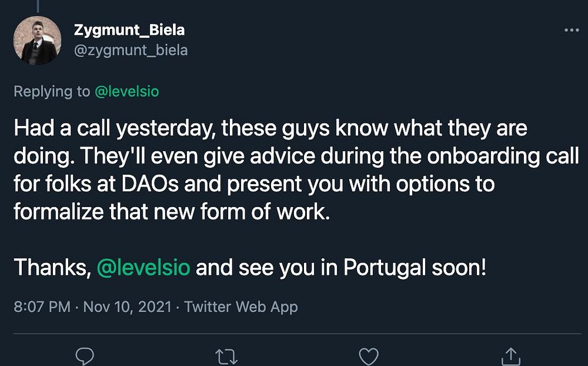The width and height of the screenshot is (588, 366).
Task: Click the 8:07 PM timestamp
Action: tap(42, 307)
